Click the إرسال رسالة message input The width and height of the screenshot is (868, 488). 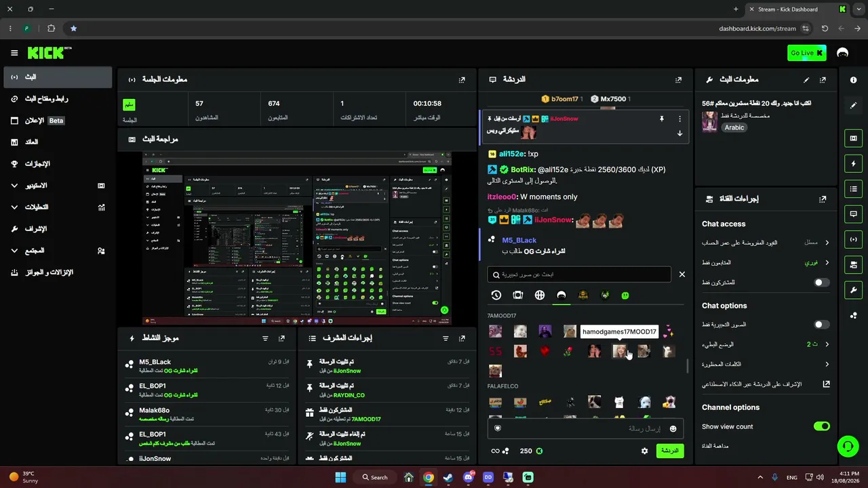[x=585, y=428]
